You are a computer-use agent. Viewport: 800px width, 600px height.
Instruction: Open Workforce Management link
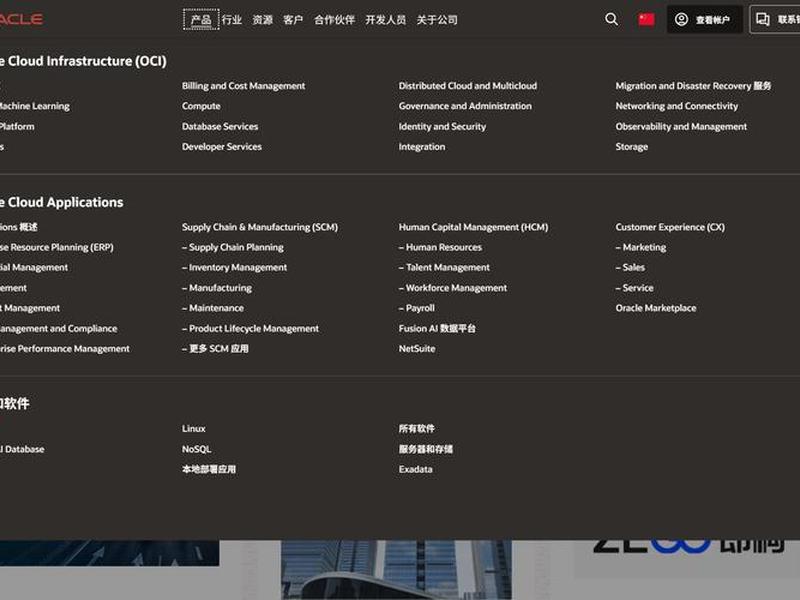453,288
